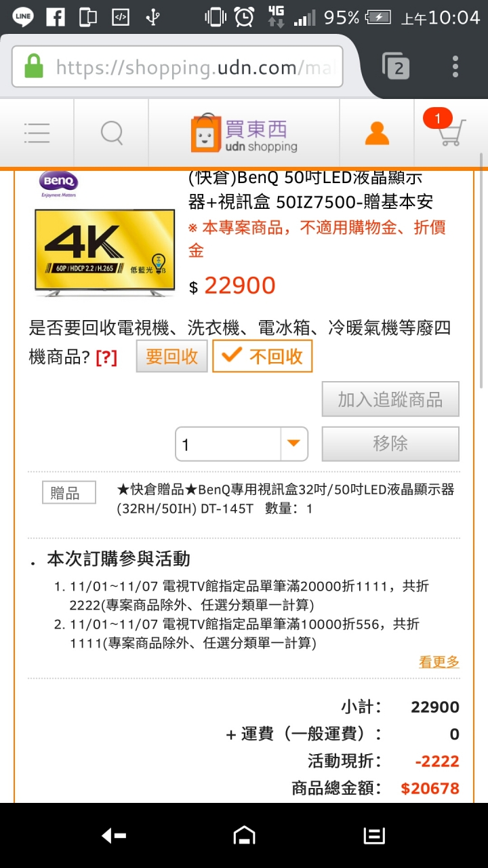Open the browser tabs switcher icon
This screenshot has height=868, width=488.
pos(396,66)
